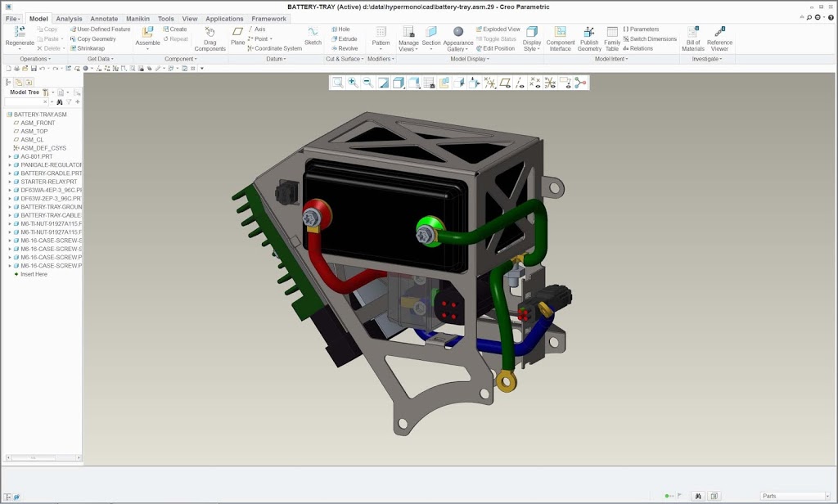Toggle datum plane display in graphics toolbar
838x504 pixels.
505,83
